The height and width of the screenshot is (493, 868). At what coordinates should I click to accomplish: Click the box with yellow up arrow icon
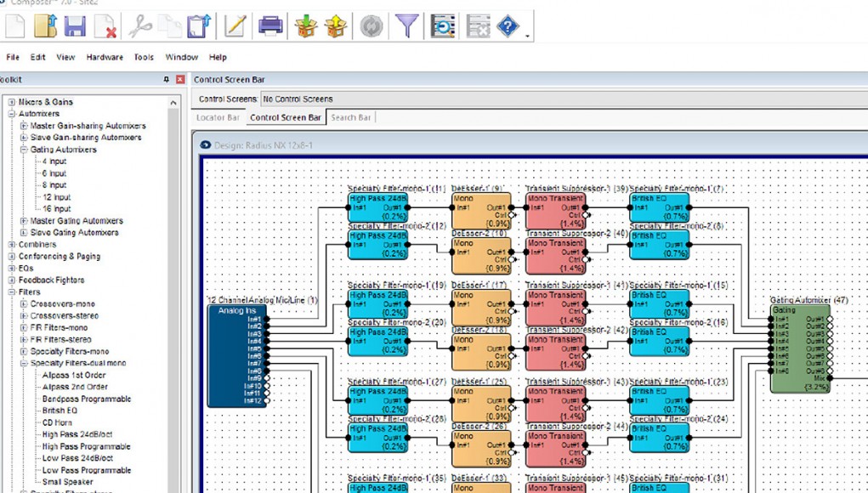pyautogui.click(x=337, y=26)
